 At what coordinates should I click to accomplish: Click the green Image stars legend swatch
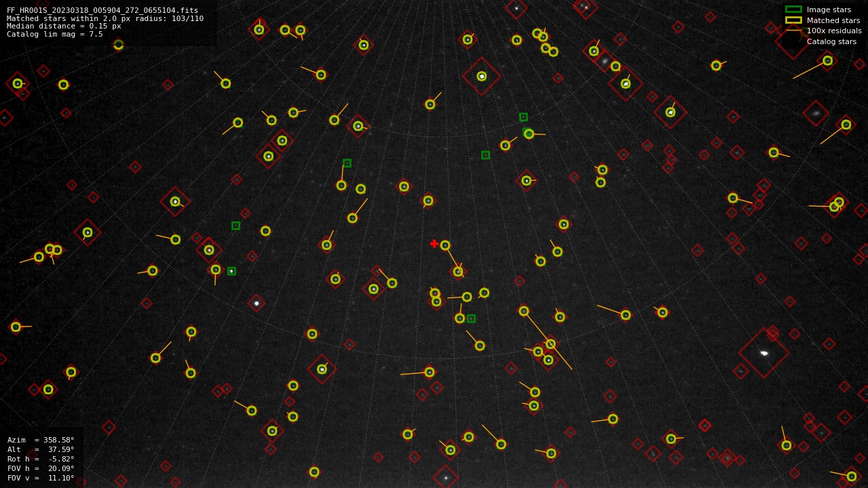793,10
